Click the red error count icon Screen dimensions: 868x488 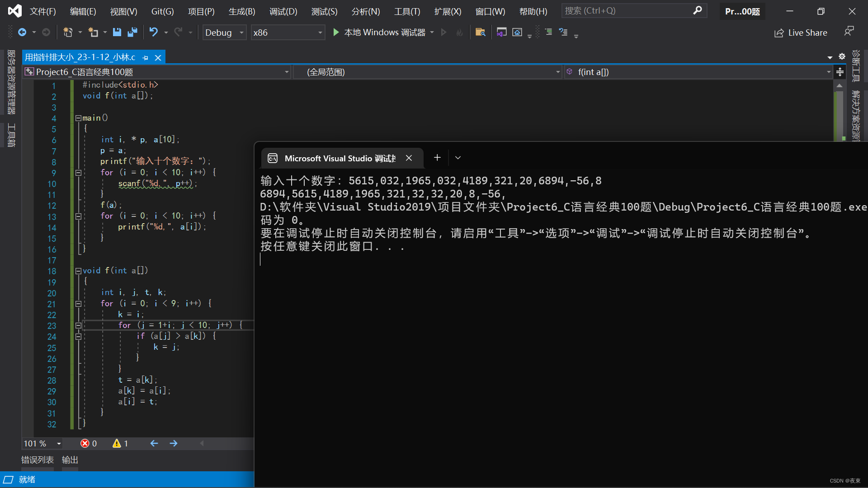pos(85,443)
